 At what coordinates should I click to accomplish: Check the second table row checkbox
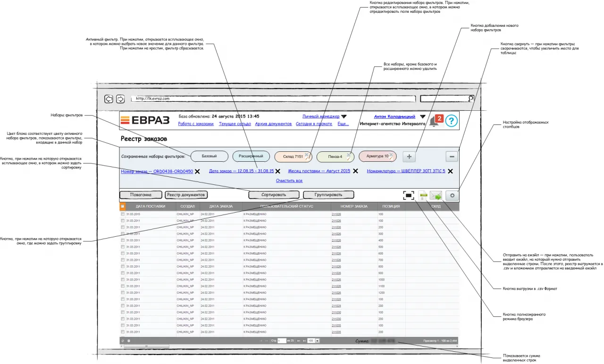[123, 221]
